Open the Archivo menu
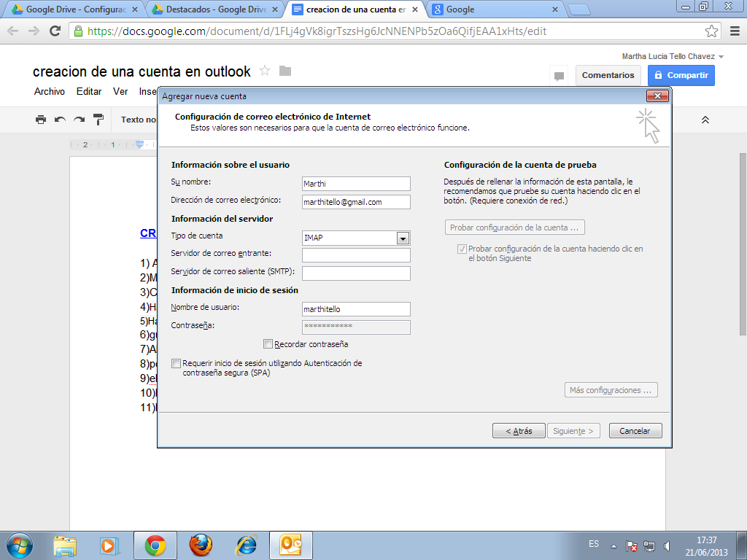747x560 pixels. pyautogui.click(x=50, y=91)
